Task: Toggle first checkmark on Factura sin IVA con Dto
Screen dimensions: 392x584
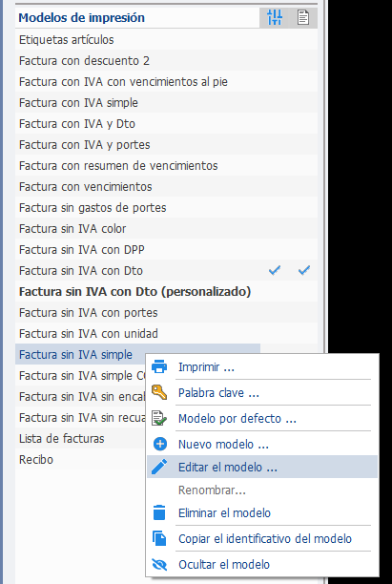Action: pos(275,270)
